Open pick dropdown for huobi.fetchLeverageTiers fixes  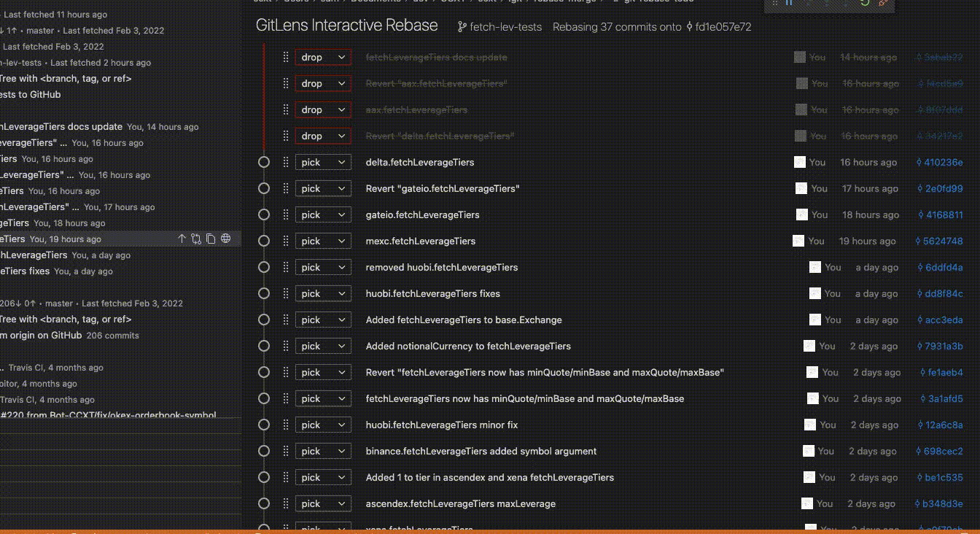323,293
